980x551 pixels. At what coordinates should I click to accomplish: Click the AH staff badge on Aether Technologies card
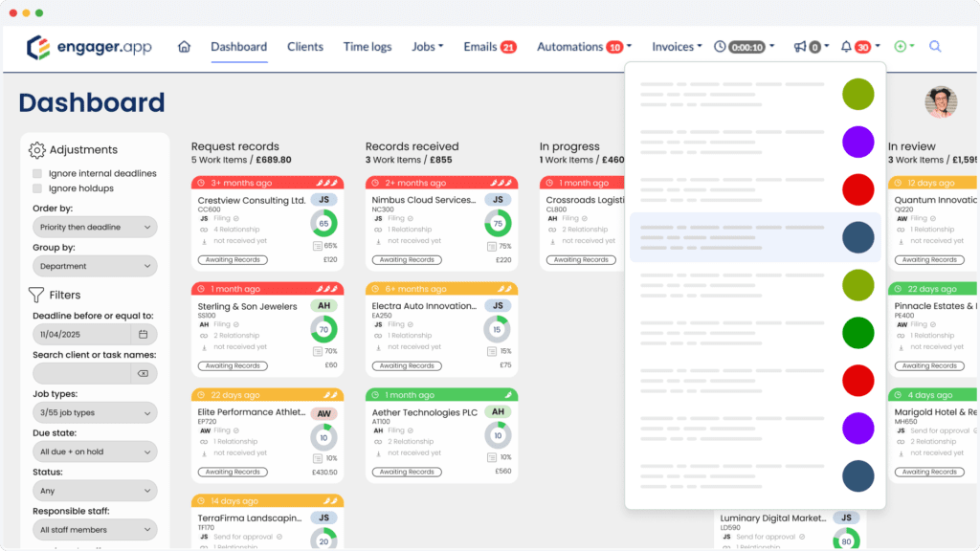(x=498, y=411)
